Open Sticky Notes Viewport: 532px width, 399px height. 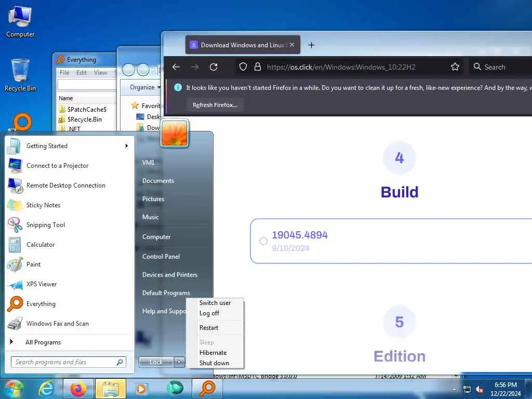[70, 205]
